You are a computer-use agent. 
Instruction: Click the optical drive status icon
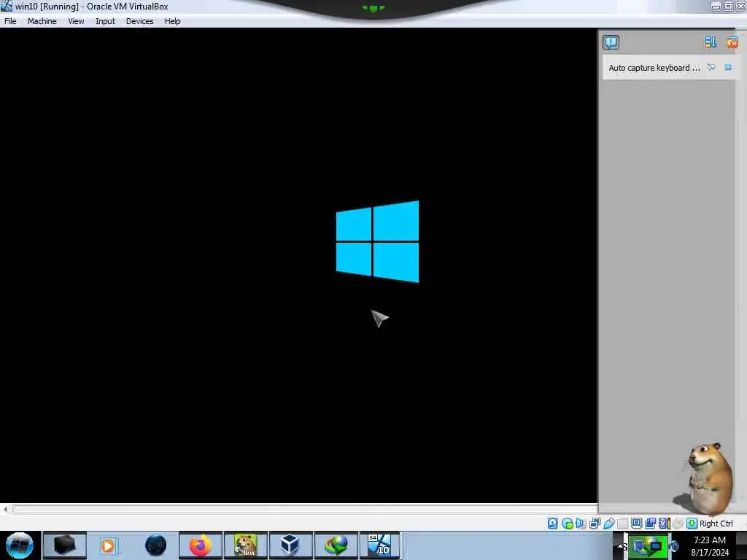coord(567,524)
